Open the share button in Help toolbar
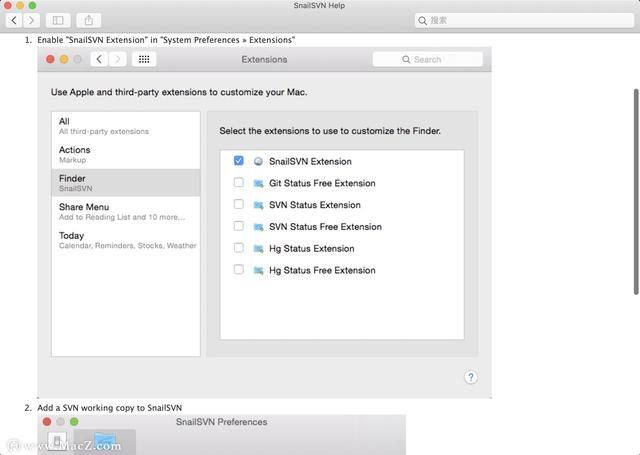Viewport: 640px width, 455px height. tap(89, 20)
